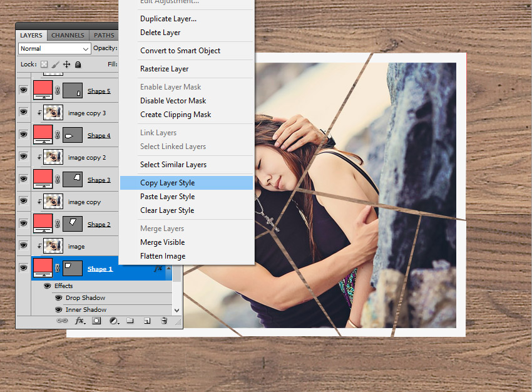
Task: Choose Copy Layer Style from context menu
Action: pos(167,183)
